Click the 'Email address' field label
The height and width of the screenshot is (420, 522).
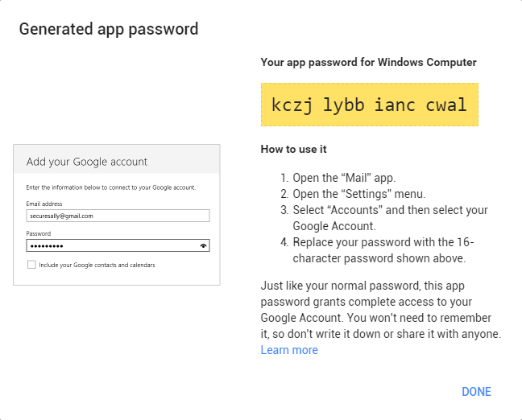tap(44, 204)
